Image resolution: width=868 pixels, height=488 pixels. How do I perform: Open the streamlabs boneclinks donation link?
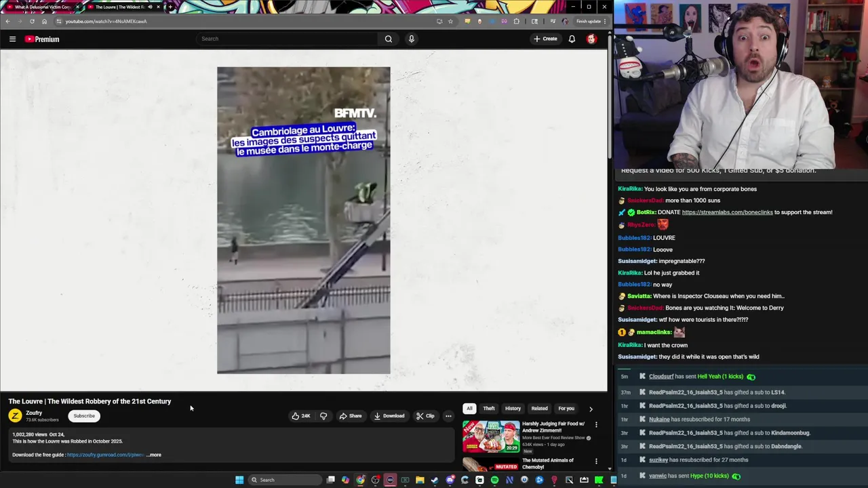point(727,212)
